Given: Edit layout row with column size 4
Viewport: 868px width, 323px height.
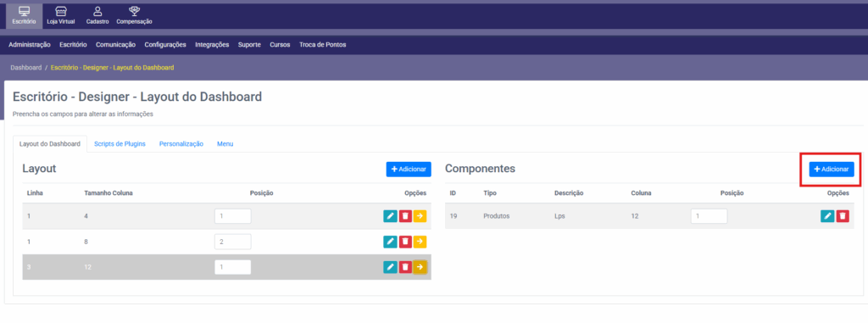Looking at the screenshot, I should (x=390, y=216).
